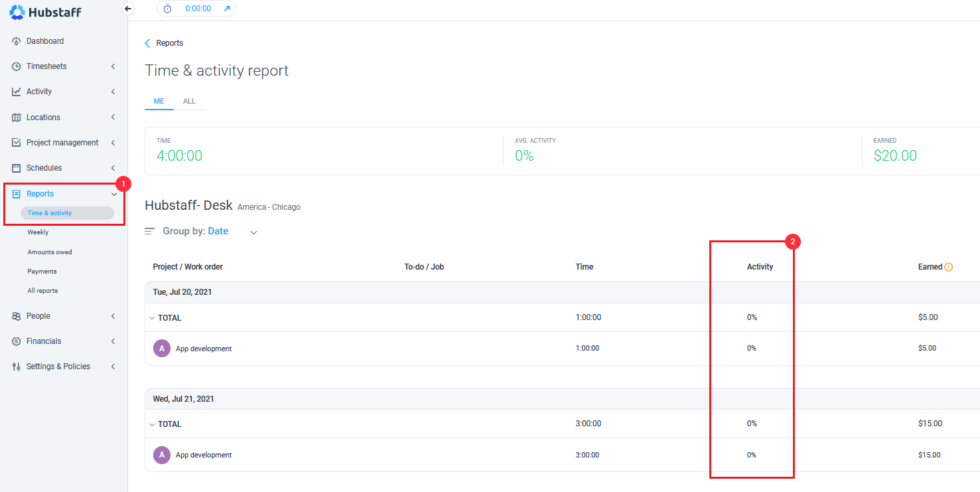Click the 0% average activity summary value
This screenshot has width=980, height=492.
524,156
